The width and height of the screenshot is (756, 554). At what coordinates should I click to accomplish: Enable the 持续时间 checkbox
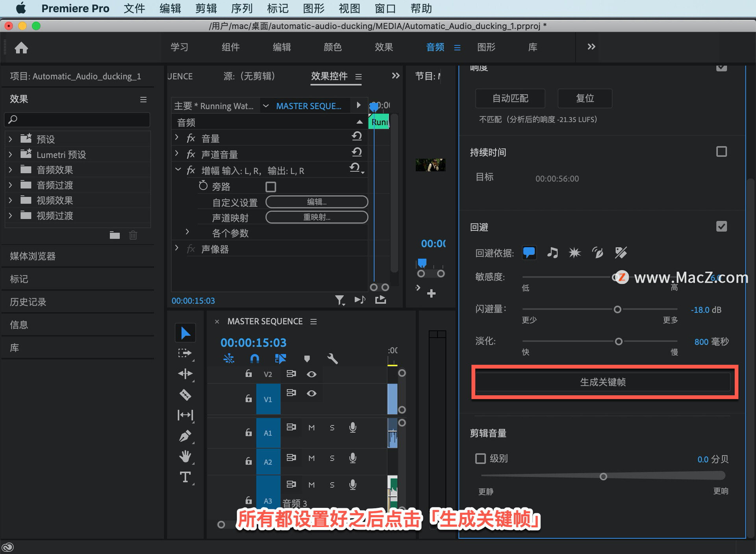pyautogui.click(x=721, y=152)
